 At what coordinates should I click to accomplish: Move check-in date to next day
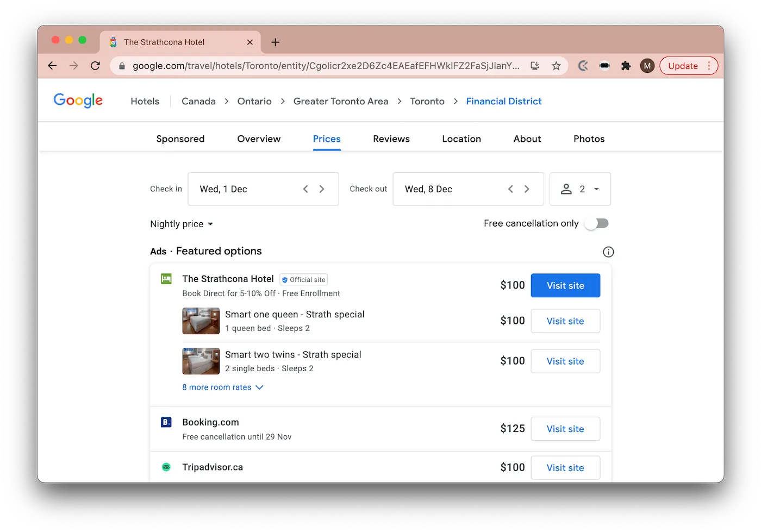(322, 189)
